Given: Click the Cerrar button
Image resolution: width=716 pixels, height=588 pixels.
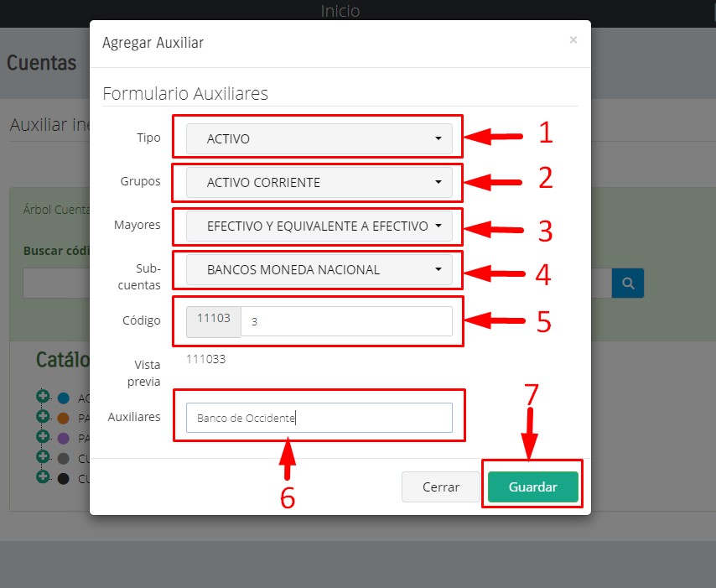Looking at the screenshot, I should (x=441, y=487).
